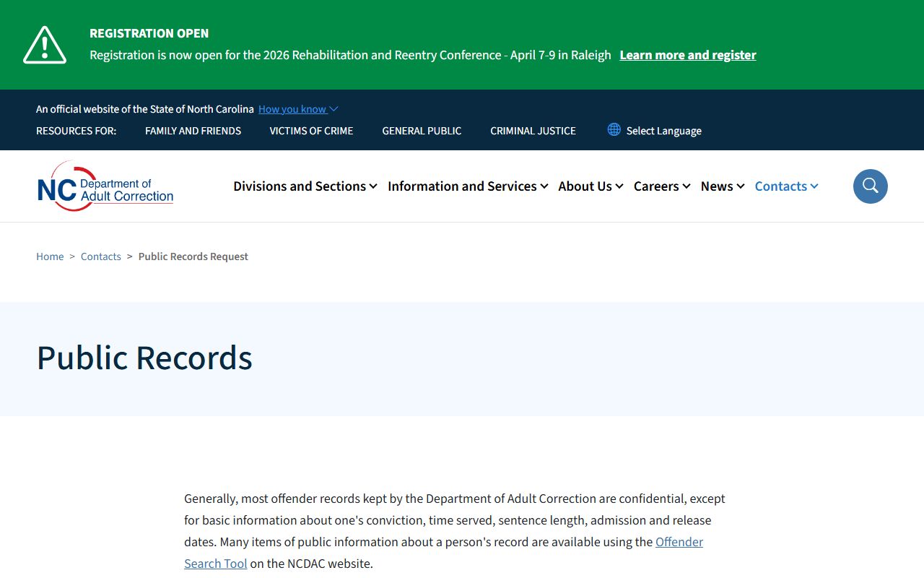The image size is (924, 578).
Task: Open the Offender Search Tool link
Action: 679,542
